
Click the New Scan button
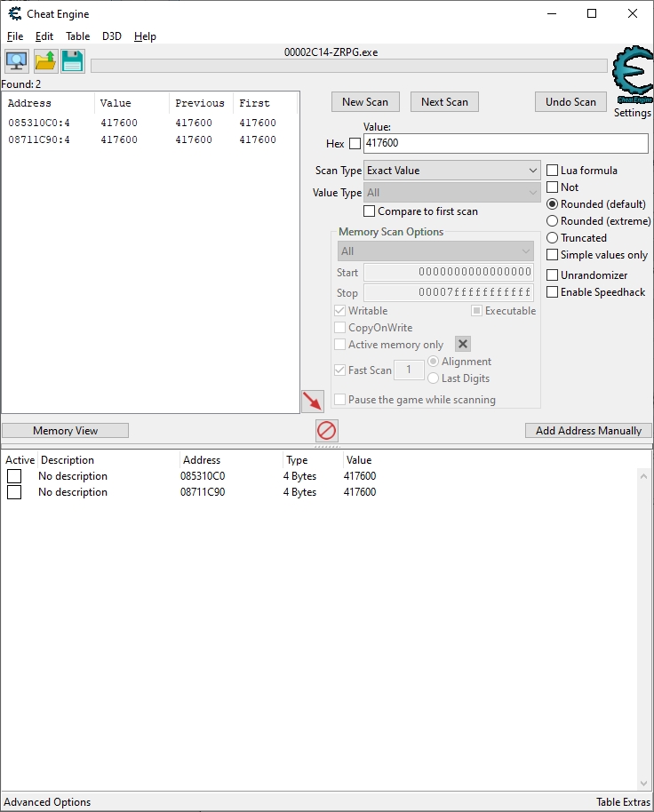(365, 102)
